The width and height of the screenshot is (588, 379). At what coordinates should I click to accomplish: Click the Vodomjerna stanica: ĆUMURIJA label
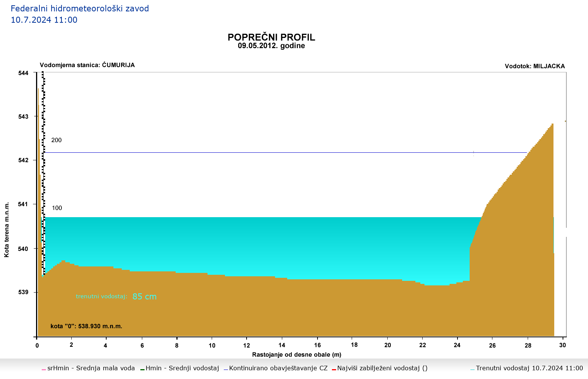tap(87, 65)
